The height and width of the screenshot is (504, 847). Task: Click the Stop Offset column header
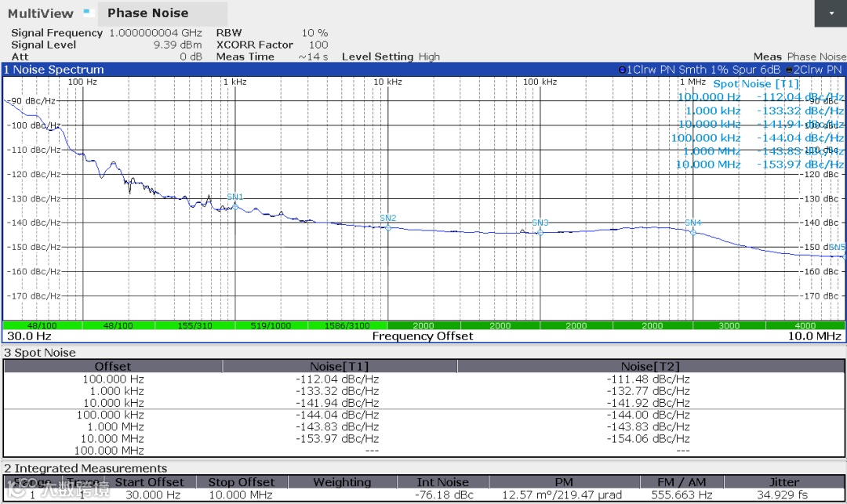[242, 482]
